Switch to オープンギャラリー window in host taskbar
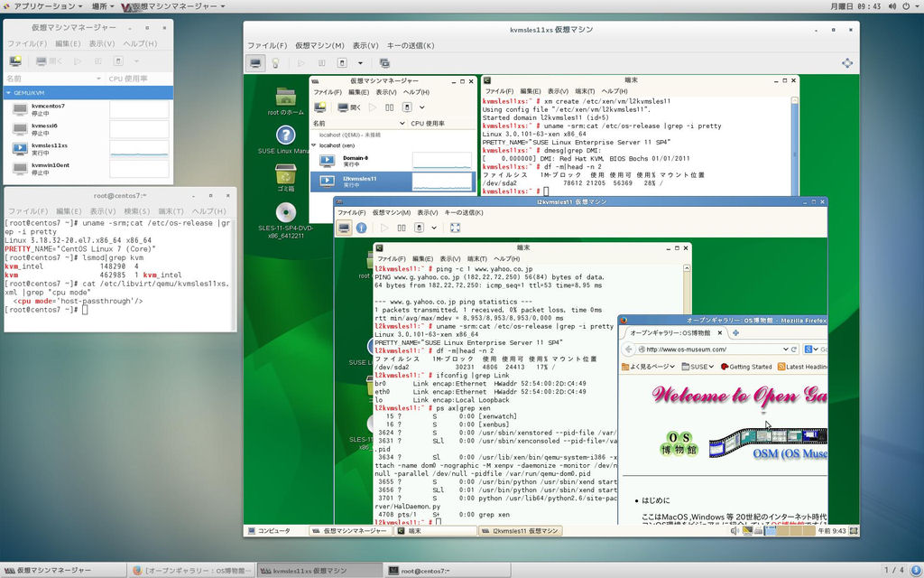This screenshot has width=924, height=578. (192, 571)
